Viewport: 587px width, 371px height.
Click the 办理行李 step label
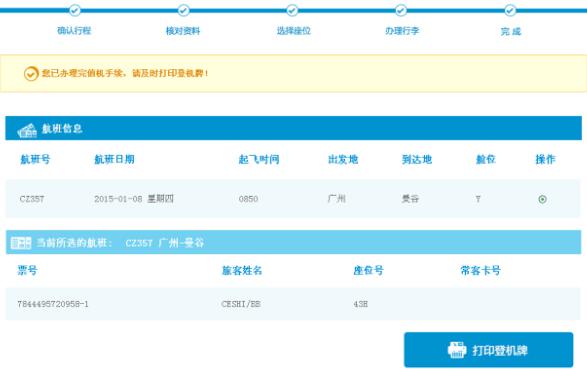(402, 31)
